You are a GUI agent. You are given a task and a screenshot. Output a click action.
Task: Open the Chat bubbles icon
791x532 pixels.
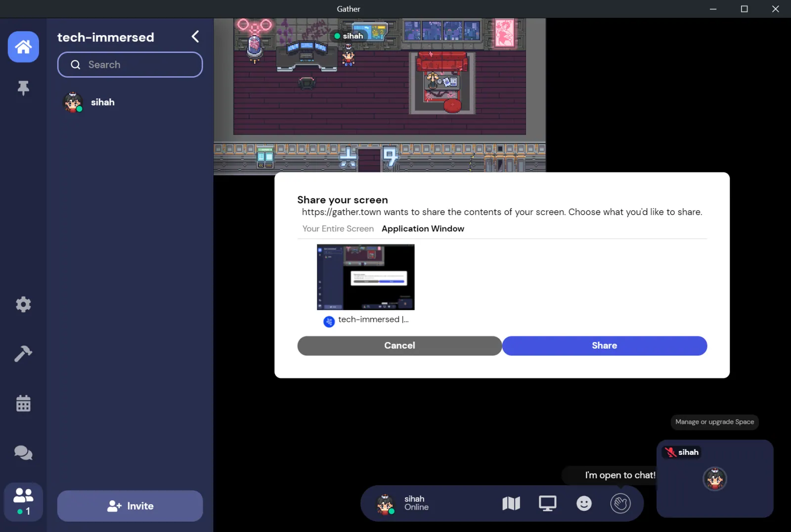pyautogui.click(x=23, y=453)
